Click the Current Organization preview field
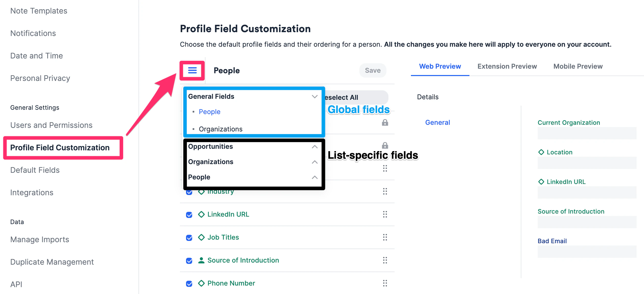The image size is (644, 294). point(587,133)
